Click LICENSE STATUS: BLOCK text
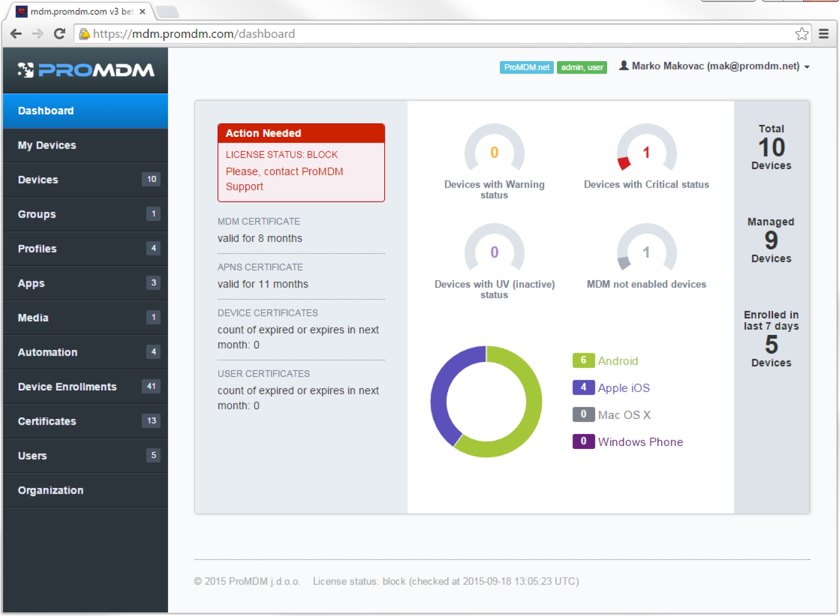Screen dimensions: 840x616 [x=282, y=155]
